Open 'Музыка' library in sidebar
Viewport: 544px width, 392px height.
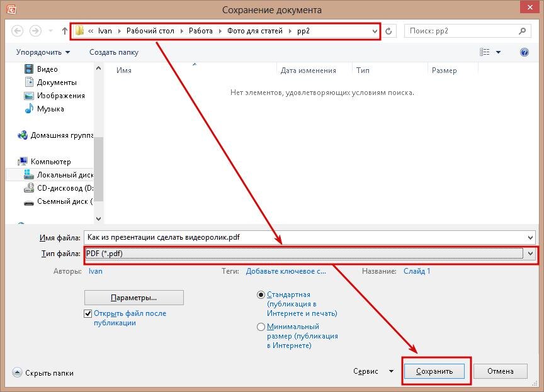pos(44,109)
